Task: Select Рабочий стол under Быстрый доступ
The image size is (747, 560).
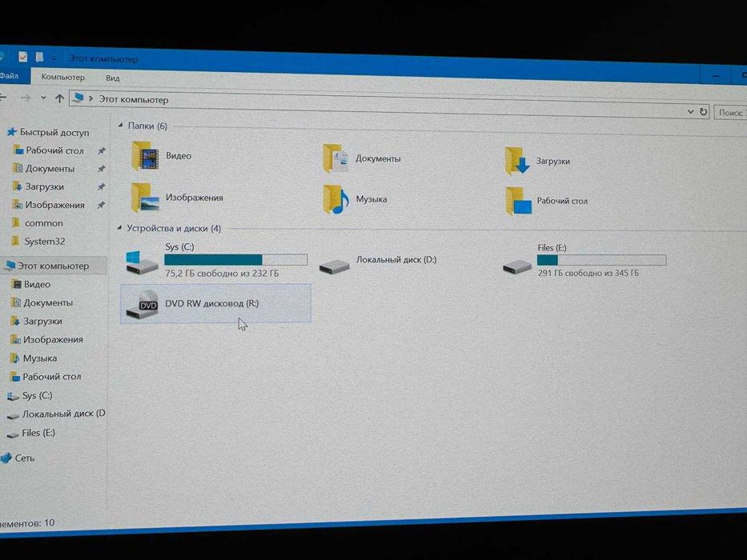Action: click(x=54, y=150)
